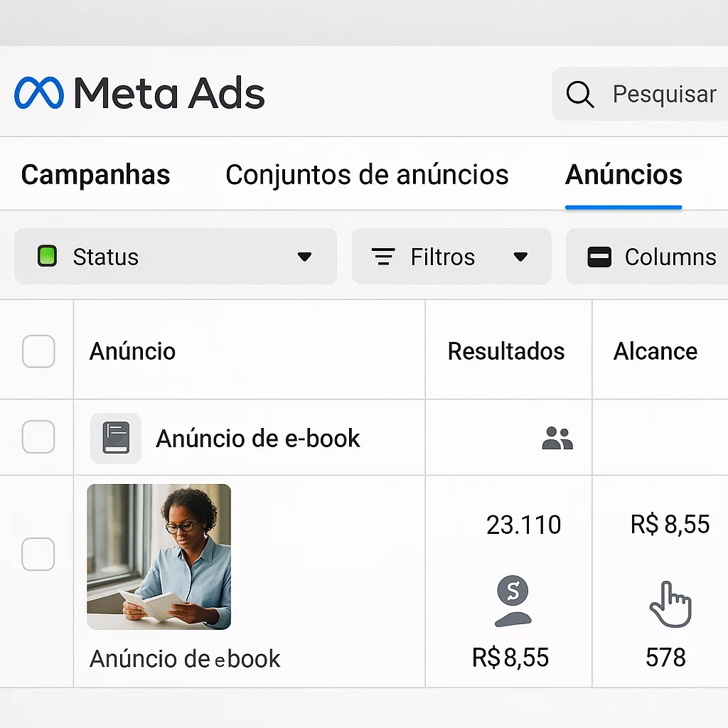This screenshot has width=728, height=728.
Task: Select the Anúncios tab
Action: (x=623, y=175)
